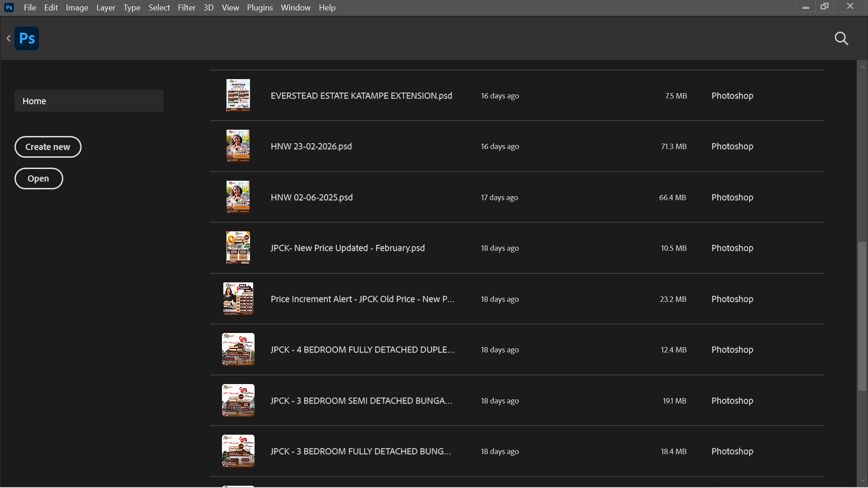Open JPCK 3 BEDROOM FULLY DETACHED thumbnail
The width and height of the screenshot is (868, 488).
pos(238,451)
